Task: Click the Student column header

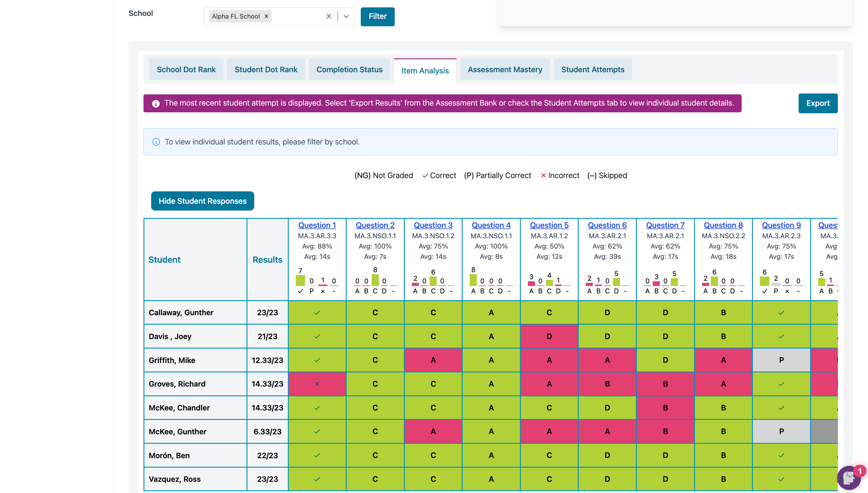Action: point(164,260)
